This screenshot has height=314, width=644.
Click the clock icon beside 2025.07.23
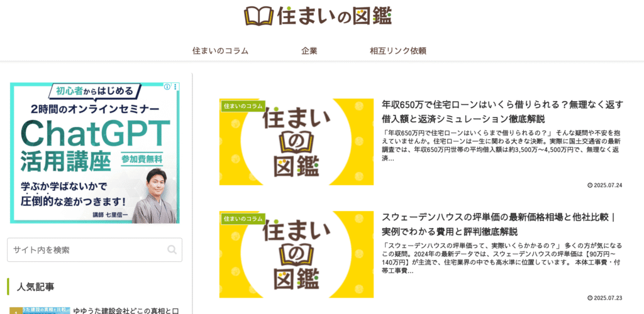(590, 298)
